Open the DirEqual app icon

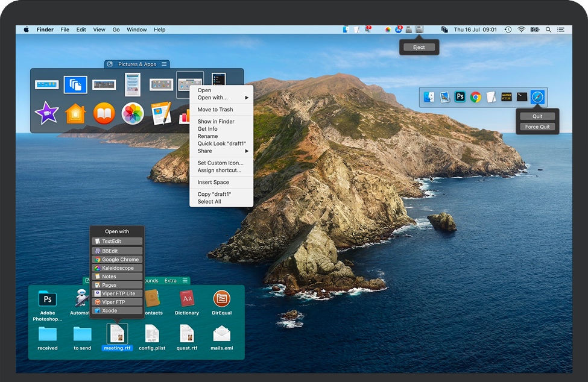tap(222, 299)
